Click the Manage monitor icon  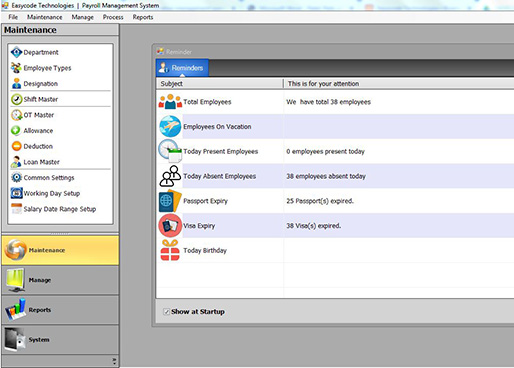(x=15, y=280)
